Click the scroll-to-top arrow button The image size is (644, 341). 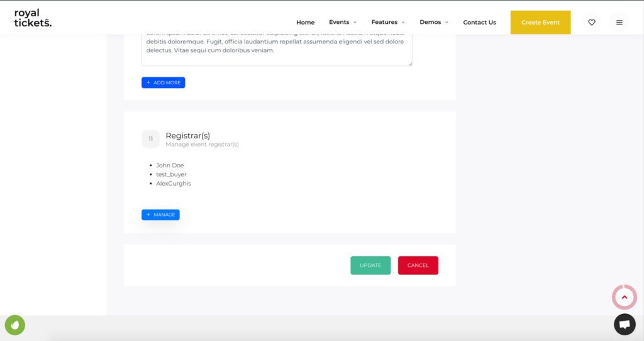pyautogui.click(x=625, y=297)
